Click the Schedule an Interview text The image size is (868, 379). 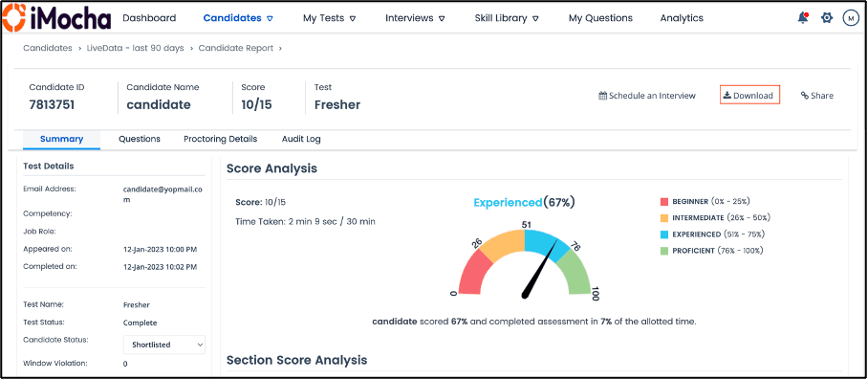(x=652, y=96)
